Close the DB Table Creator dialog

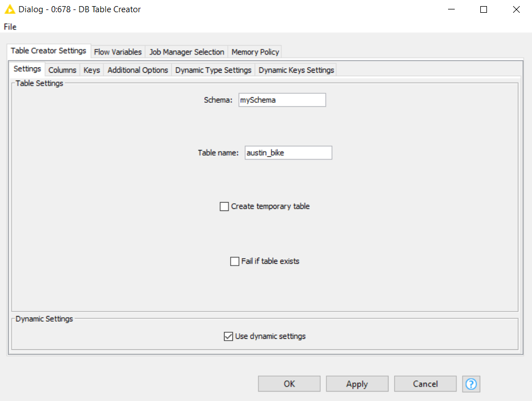pos(516,9)
